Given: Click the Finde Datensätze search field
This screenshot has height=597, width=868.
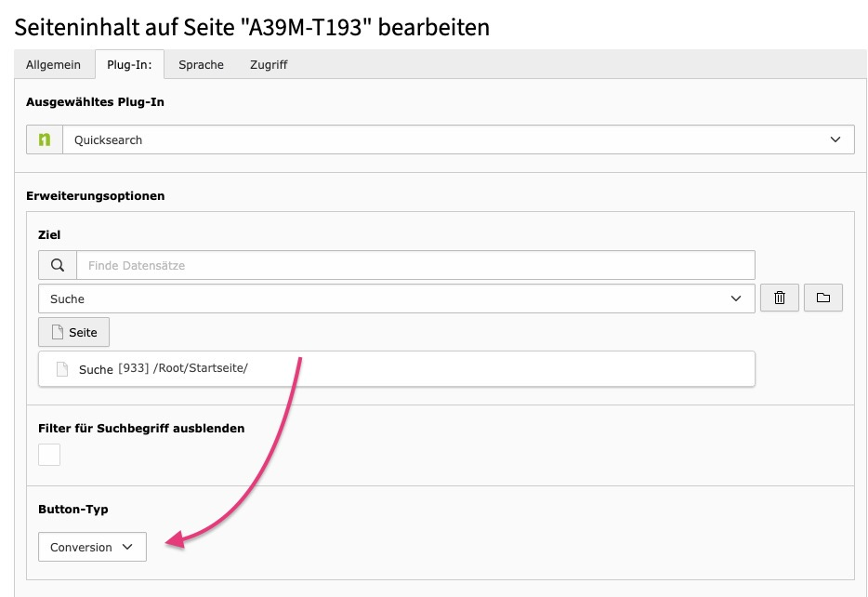Looking at the screenshot, I should coord(415,265).
